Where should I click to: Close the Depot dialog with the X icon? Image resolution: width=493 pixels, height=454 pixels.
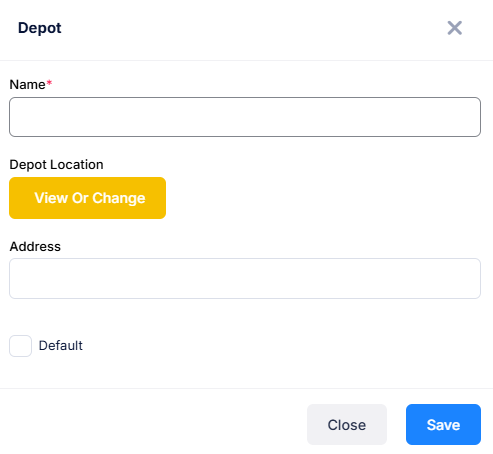coord(455,28)
